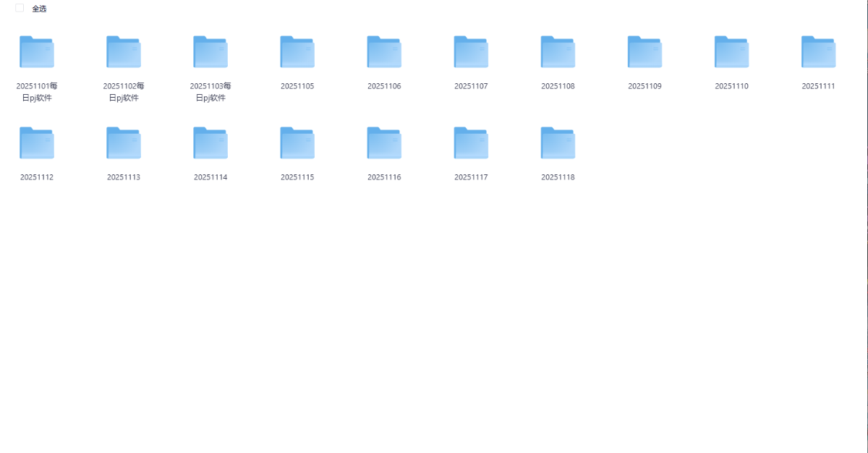Viewport: 868px width, 453px height.
Task: Select the 20251113 folder thumbnail
Action: click(x=124, y=143)
